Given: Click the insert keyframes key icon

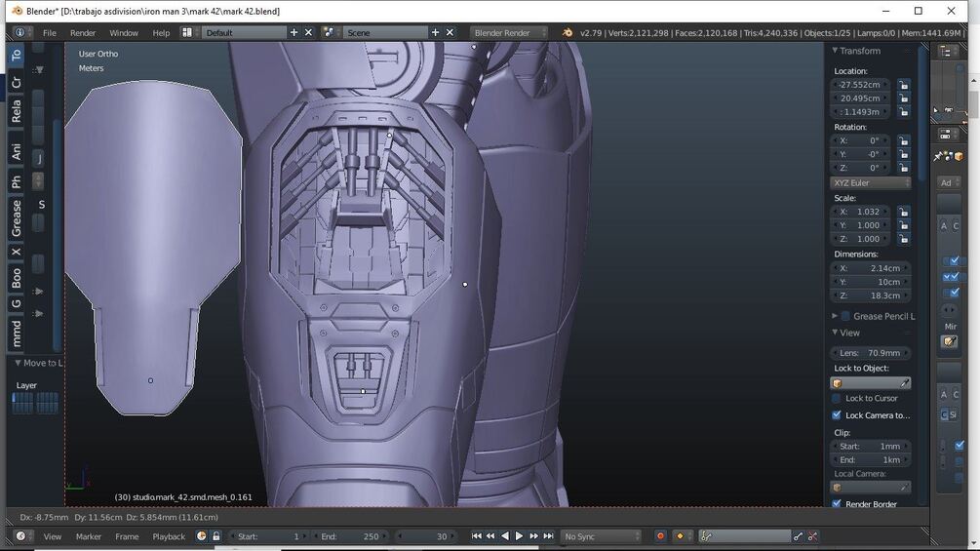Looking at the screenshot, I should [798, 536].
